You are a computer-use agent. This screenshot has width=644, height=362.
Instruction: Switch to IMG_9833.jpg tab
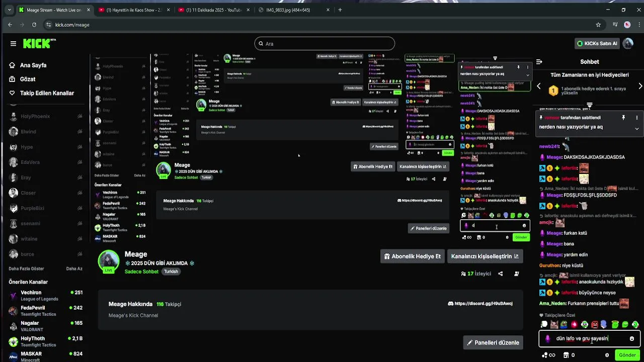click(293, 10)
